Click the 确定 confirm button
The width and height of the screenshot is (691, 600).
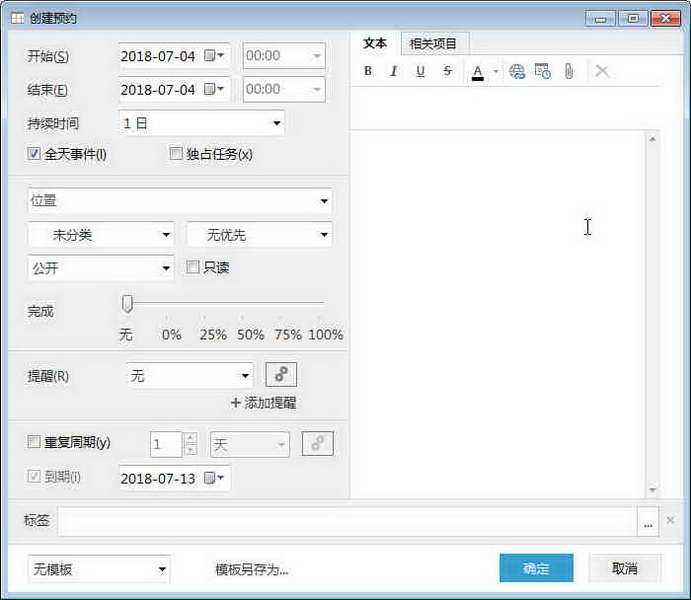[x=536, y=568]
